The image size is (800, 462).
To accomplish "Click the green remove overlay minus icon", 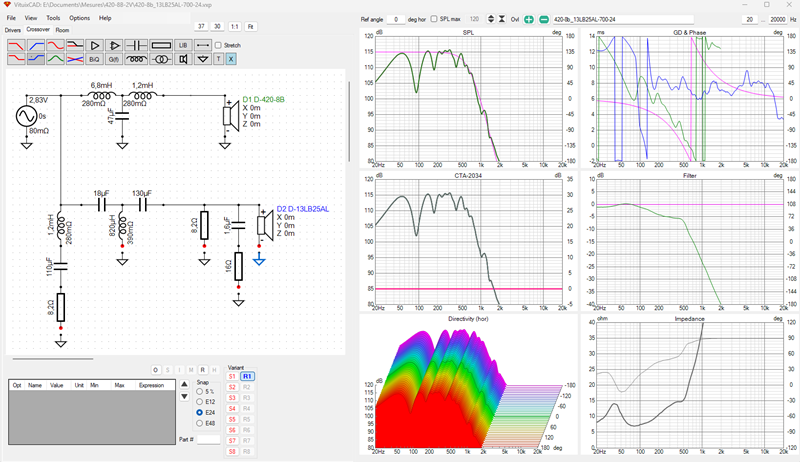I will (x=544, y=19).
